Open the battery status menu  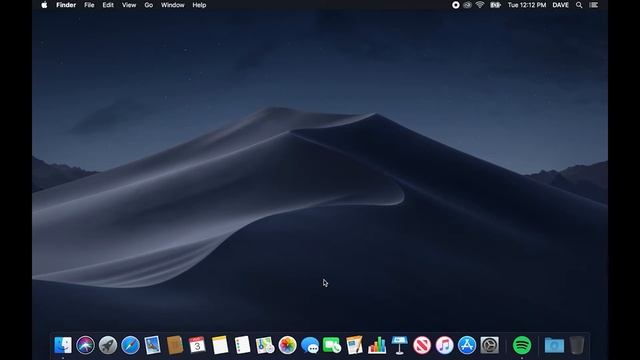tap(495, 5)
